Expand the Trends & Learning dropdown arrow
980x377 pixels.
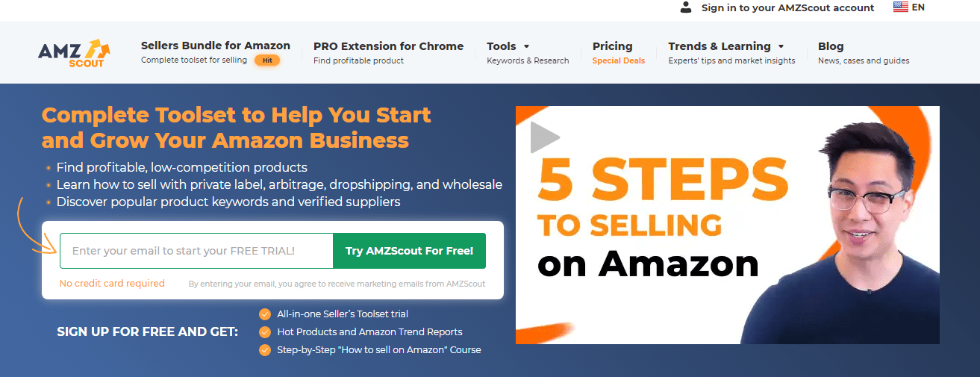point(781,46)
